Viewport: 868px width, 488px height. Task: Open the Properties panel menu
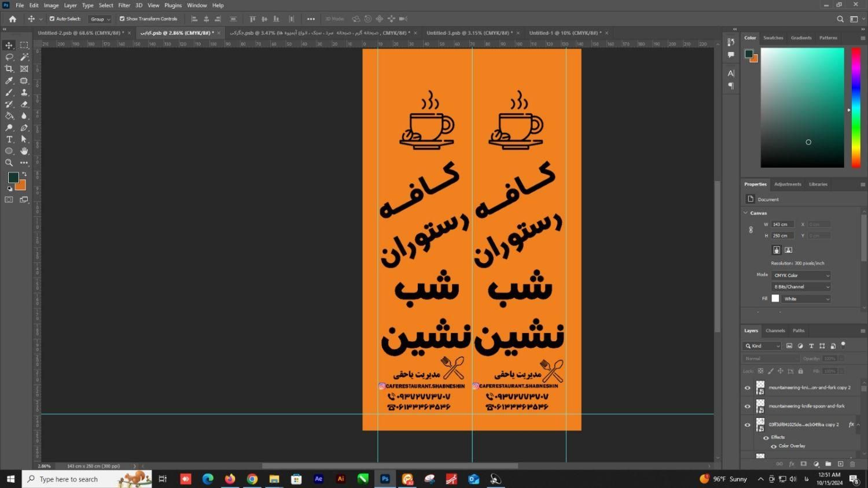[x=862, y=184]
